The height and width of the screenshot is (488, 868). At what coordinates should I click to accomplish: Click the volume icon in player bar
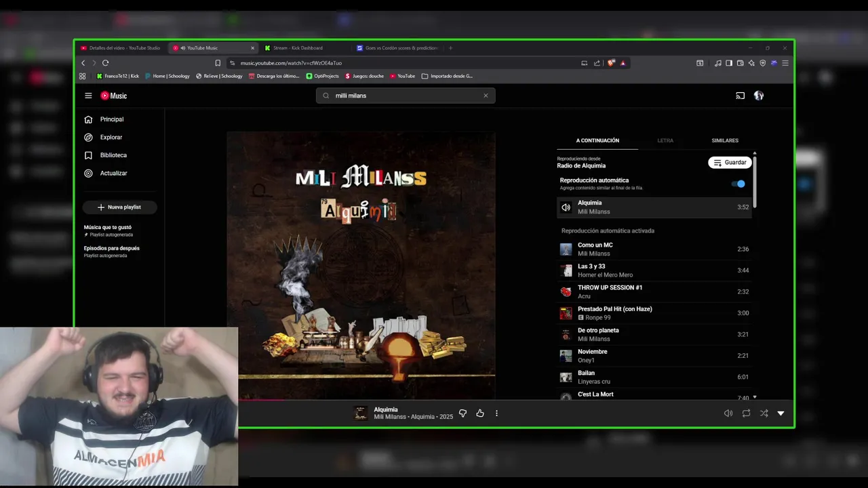(x=728, y=413)
